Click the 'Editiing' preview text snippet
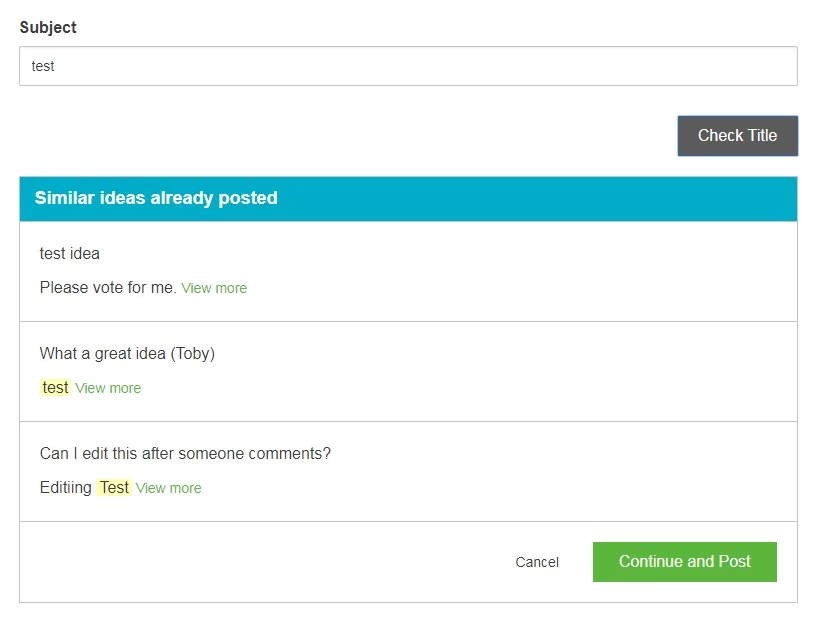The height and width of the screenshot is (629, 816). click(66, 487)
